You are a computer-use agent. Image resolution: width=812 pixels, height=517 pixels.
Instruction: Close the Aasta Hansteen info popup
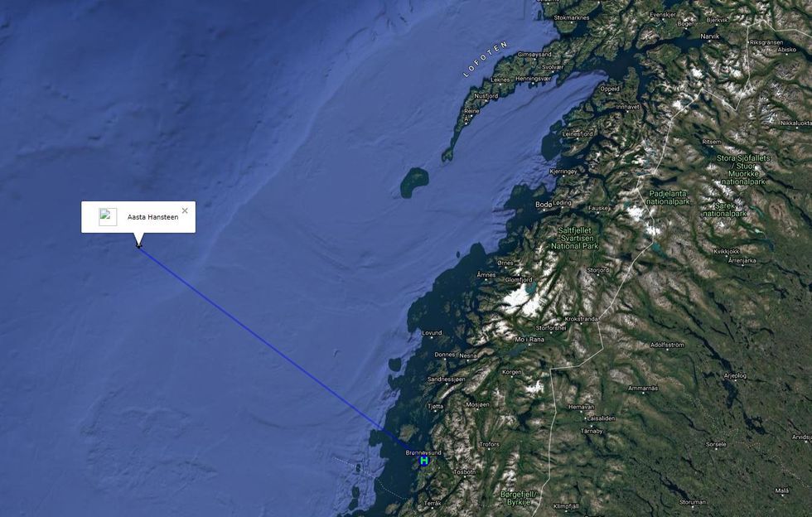pos(185,210)
